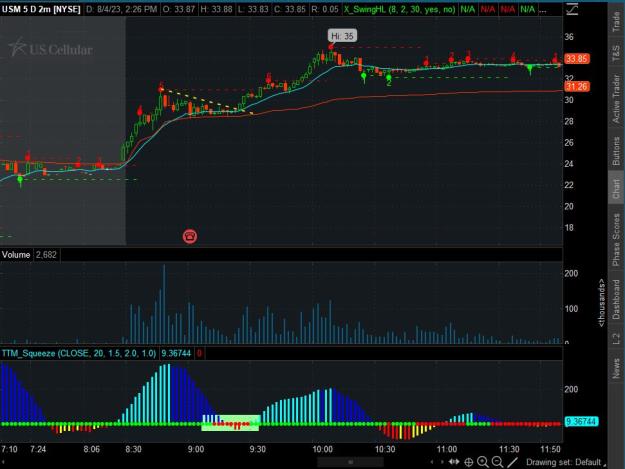Click the 9:00 time axis label

tap(196, 449)
